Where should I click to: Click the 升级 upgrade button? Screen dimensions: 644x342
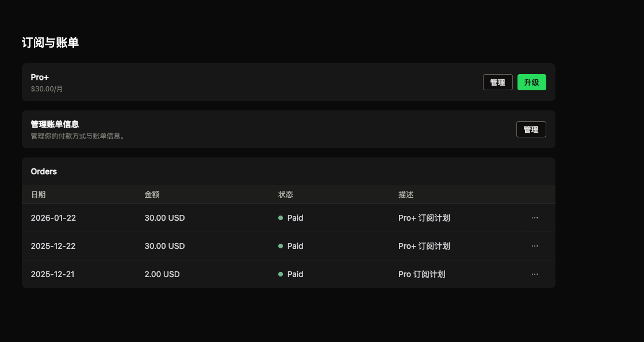click(x=531, y=82)
